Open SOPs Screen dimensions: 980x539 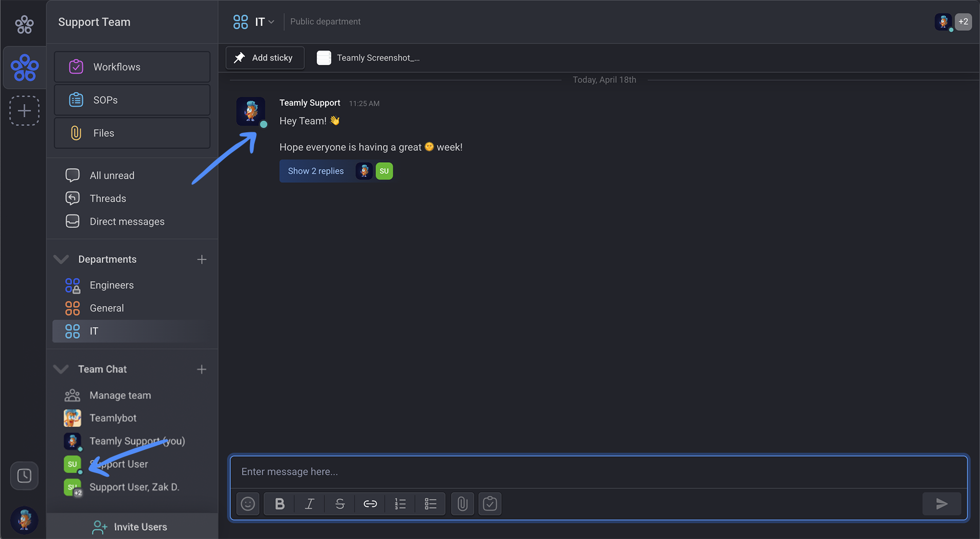click(x=132, y=100)
